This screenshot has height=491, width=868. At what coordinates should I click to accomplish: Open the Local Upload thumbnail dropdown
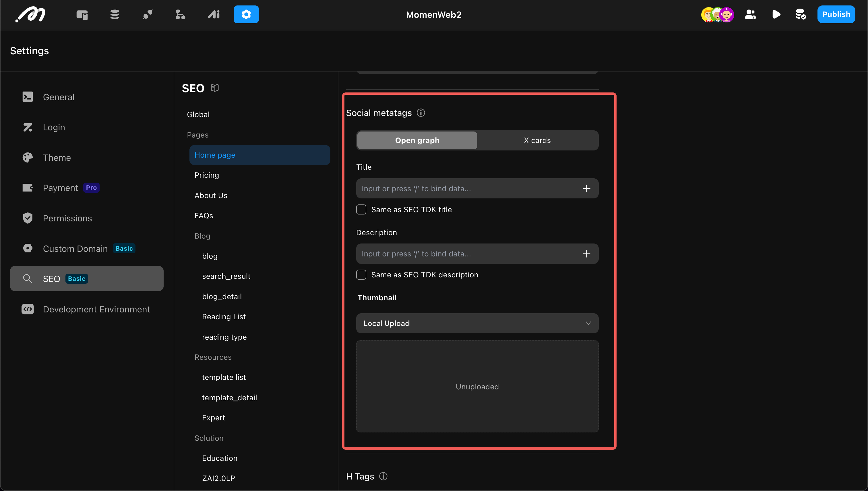pyautogui.click(x=477, y=323)
